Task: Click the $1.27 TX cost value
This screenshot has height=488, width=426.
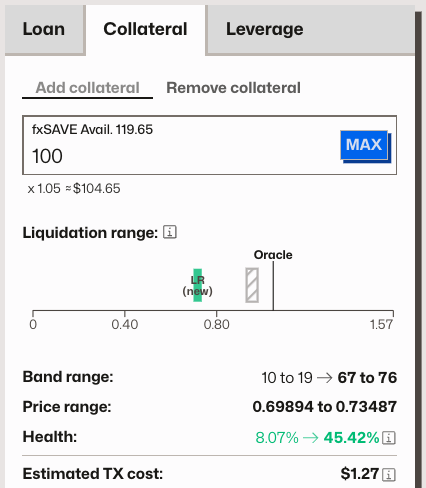Action: pos(360,474)
